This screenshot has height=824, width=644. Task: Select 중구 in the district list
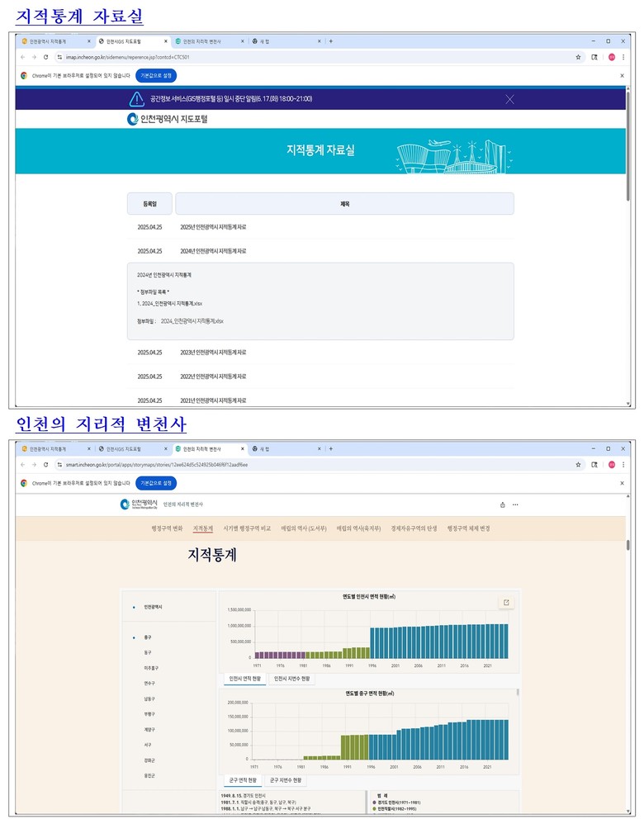(x=147, y=637)
